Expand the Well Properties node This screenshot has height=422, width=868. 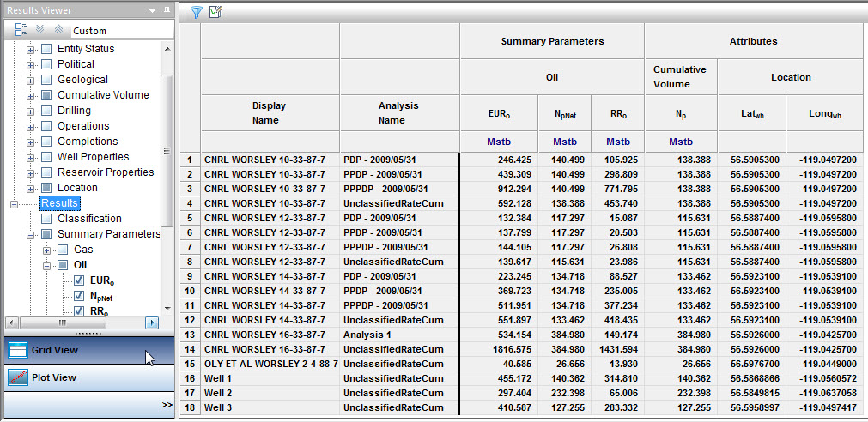tap(31, 157)
